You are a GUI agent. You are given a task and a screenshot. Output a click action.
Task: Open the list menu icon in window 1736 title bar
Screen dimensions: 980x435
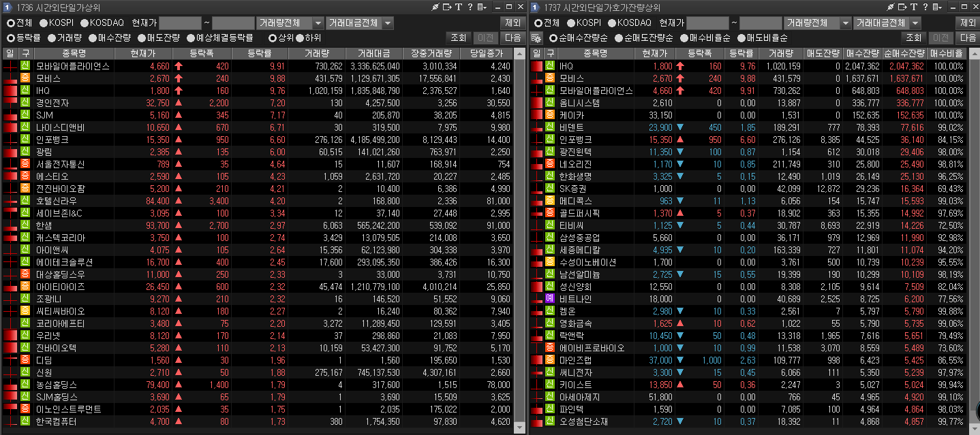[x=482, y=7]
